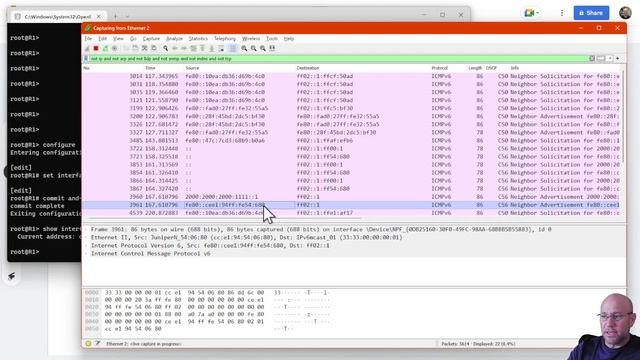Open the terminal window's tab dropdown chevron
This screenshot has height=360, width=640.
[127, 16]
